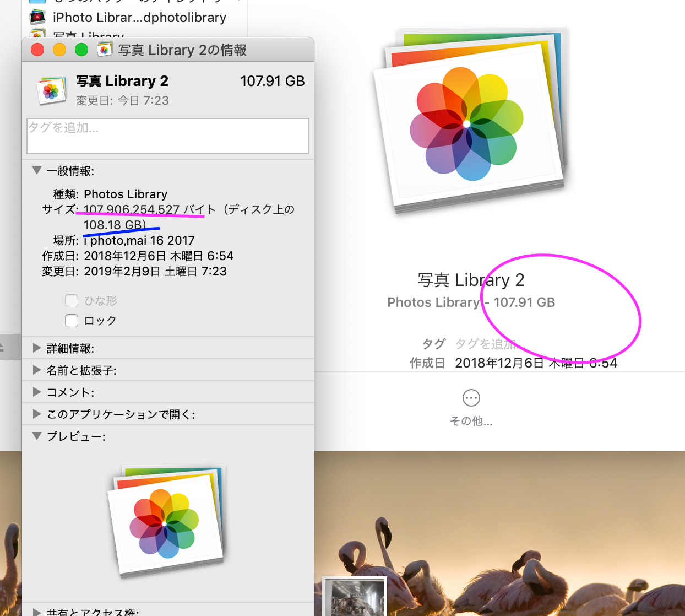
Task: Click the iPhoto Library file icon in list
Action: click(37, 17)
